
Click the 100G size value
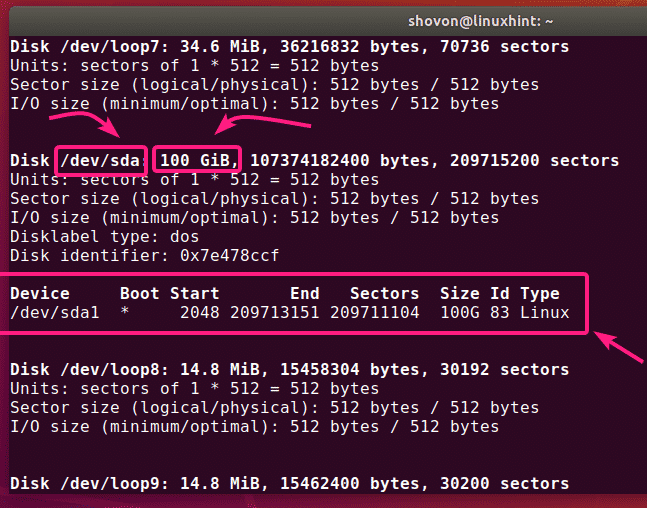coord(459,313)
